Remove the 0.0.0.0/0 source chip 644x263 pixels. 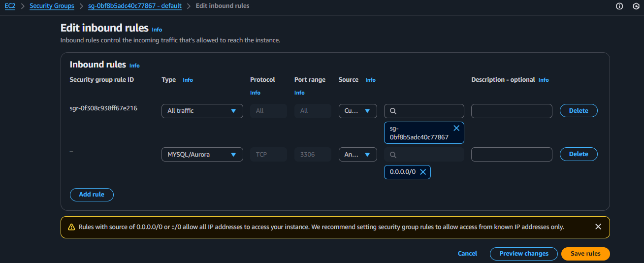click(x=422, y=172)
